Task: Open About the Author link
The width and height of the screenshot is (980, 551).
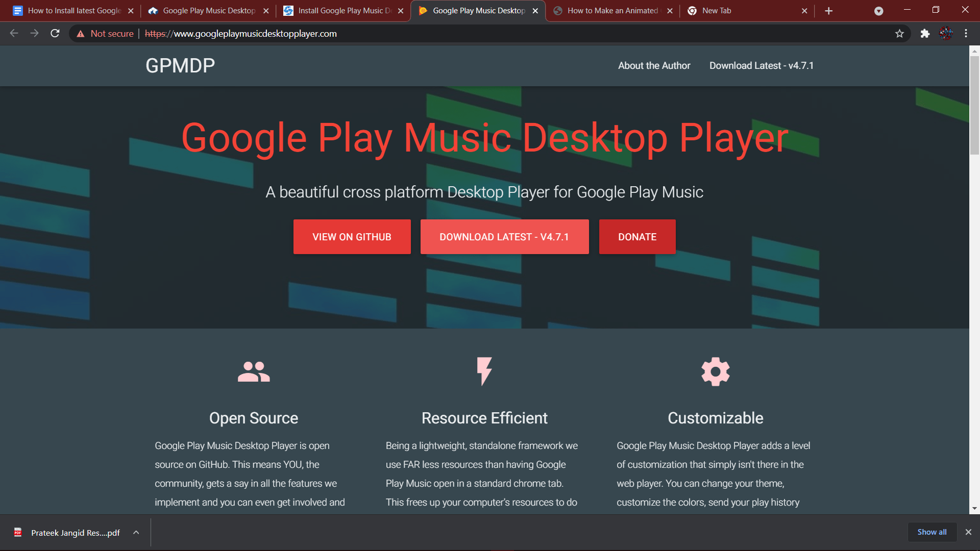Action: coord(654,65)
